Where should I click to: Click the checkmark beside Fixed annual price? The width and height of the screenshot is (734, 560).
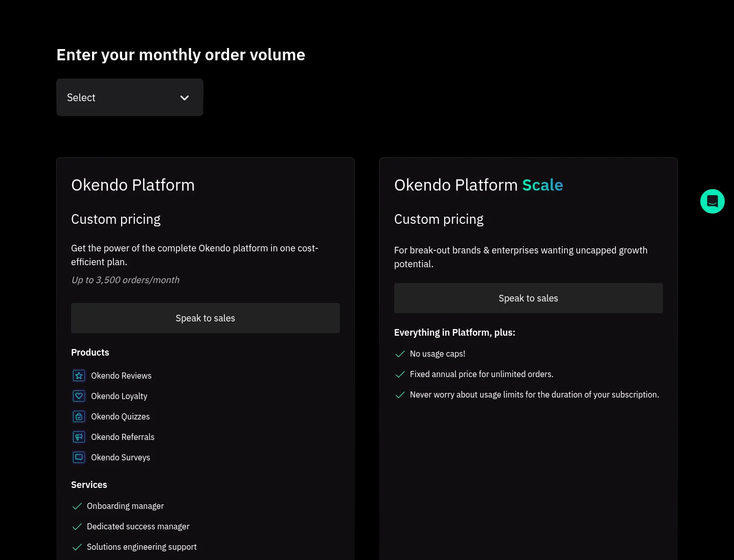(x=400, y=375)
